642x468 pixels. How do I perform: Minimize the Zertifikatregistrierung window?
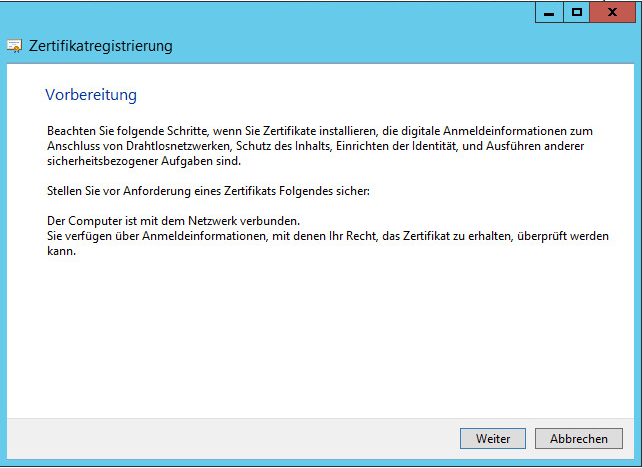[x=548, y=13]
